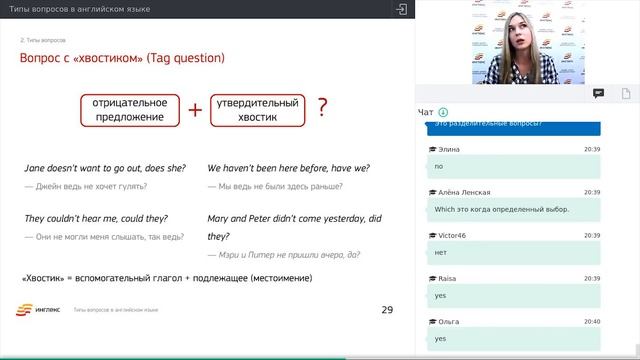Viewport: 640px width, 360px height.
Task: Click Элина's message "no"
Action: [x=513, y=167]
